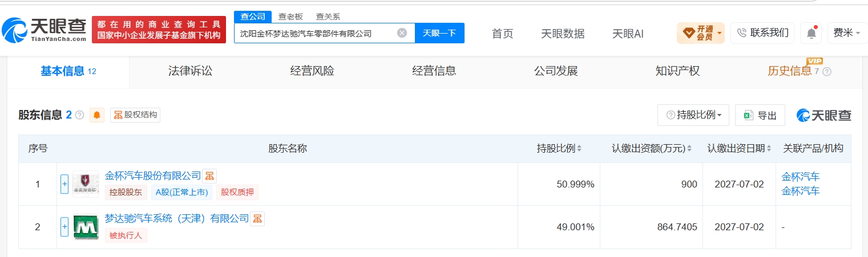
Task: Switch to the 查关系 search tab
Action: [328, 17]
